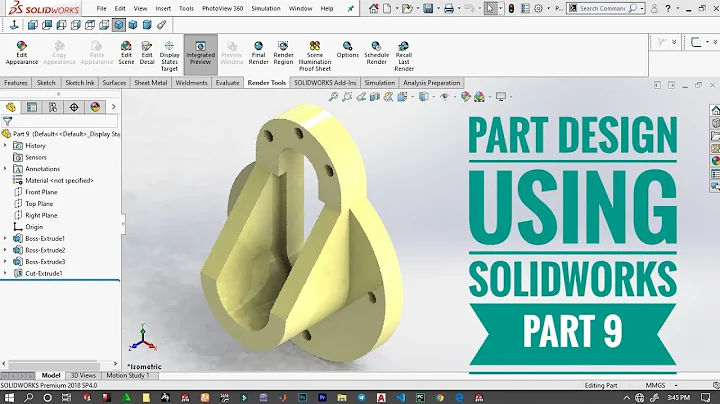Viewport: 720px width, 404px height.
Task: Click Recall Last Render
Action: click(404, 56)
